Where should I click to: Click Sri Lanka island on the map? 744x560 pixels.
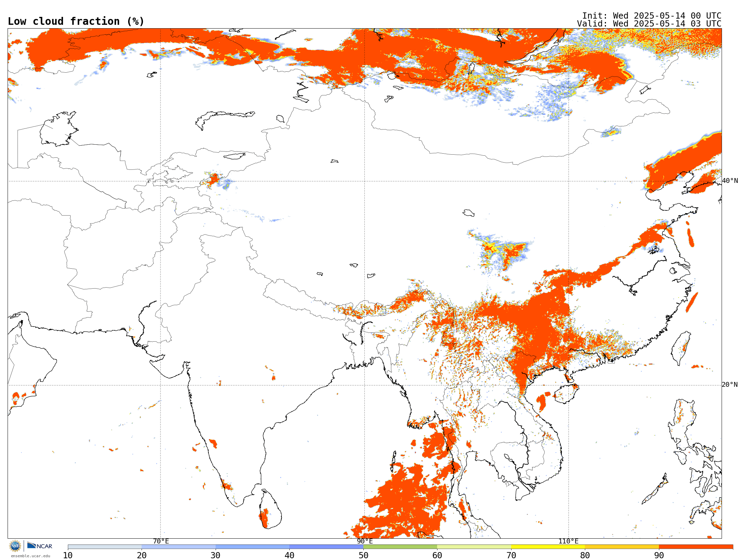(x=270, y=510)
